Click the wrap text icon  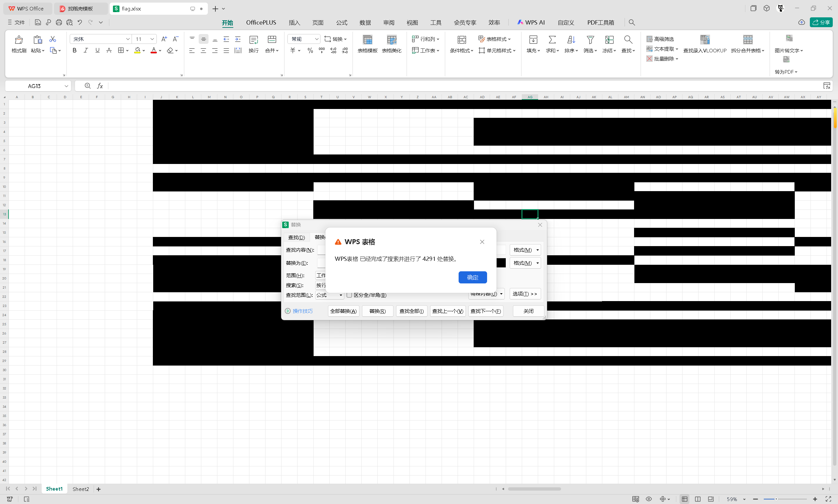[x=253, y=40]
